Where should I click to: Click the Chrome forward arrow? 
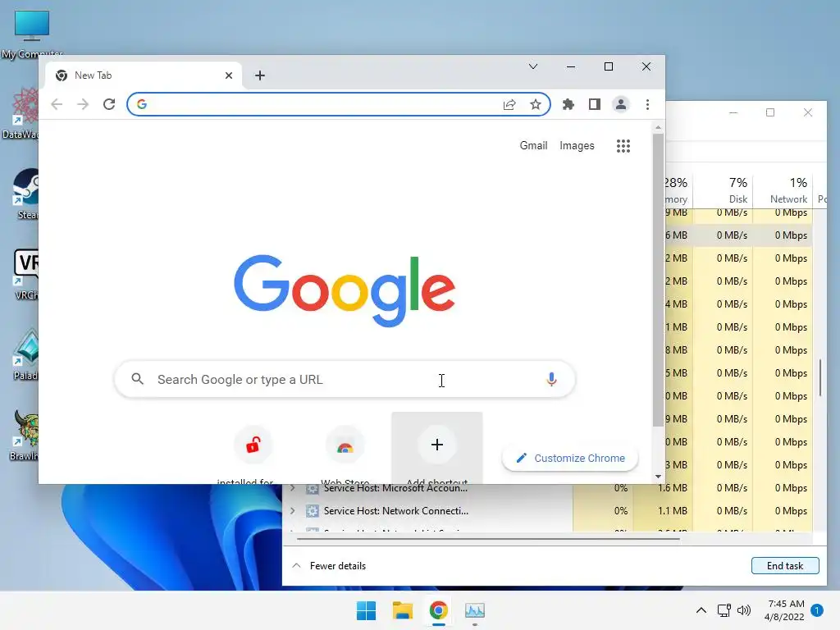click(x=83, y=104)
